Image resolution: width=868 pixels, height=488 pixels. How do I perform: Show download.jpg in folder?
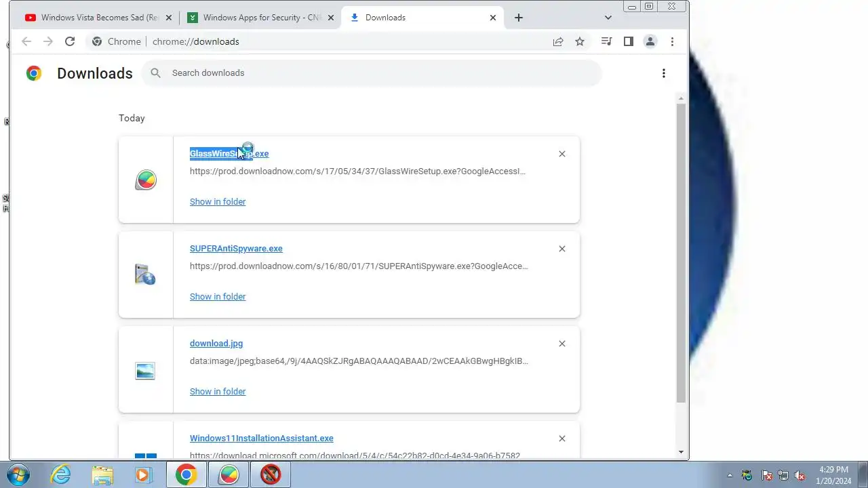(x=218, y=391)
